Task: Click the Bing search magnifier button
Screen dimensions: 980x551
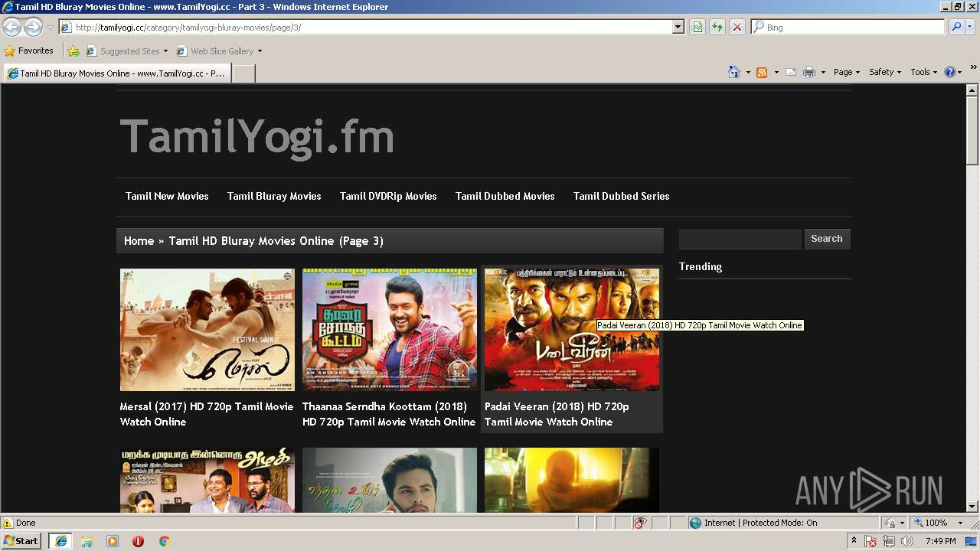Action: tap(955, 27)
